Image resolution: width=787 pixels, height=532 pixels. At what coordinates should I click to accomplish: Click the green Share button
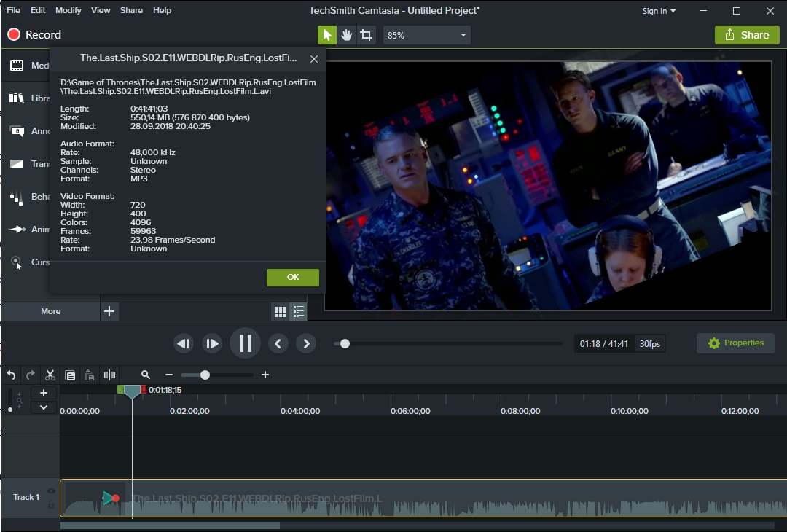coord(746,35)
